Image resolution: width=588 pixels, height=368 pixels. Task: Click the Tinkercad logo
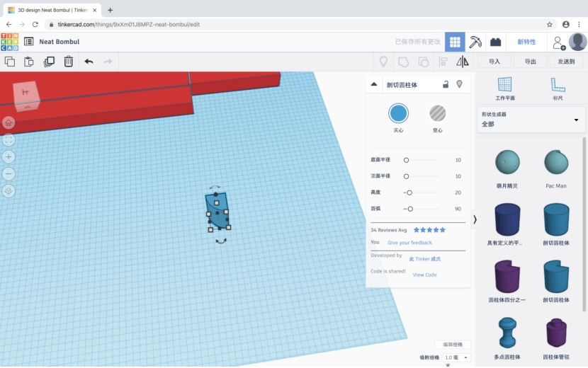point(10,42)
